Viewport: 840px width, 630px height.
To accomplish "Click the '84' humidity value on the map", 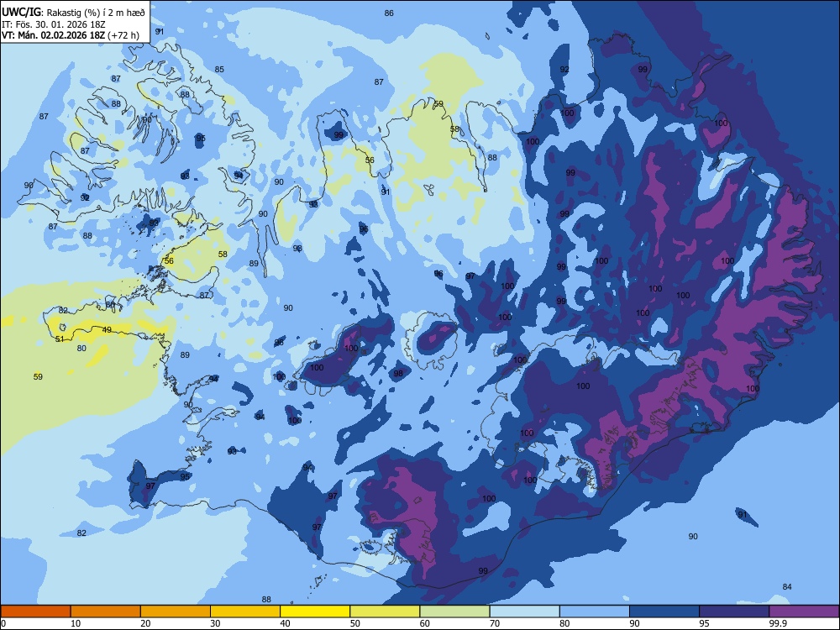I will click(x=787, y=586).
